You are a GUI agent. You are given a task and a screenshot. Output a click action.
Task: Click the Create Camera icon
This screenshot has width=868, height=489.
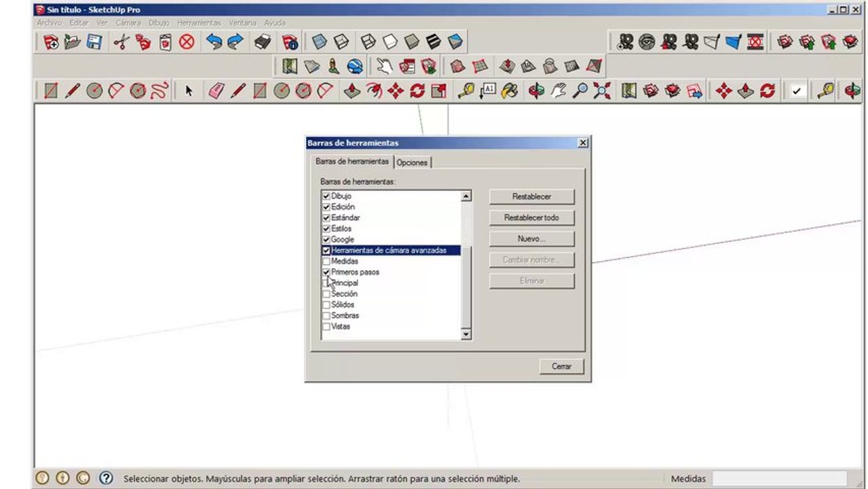(x=625, y=42)
